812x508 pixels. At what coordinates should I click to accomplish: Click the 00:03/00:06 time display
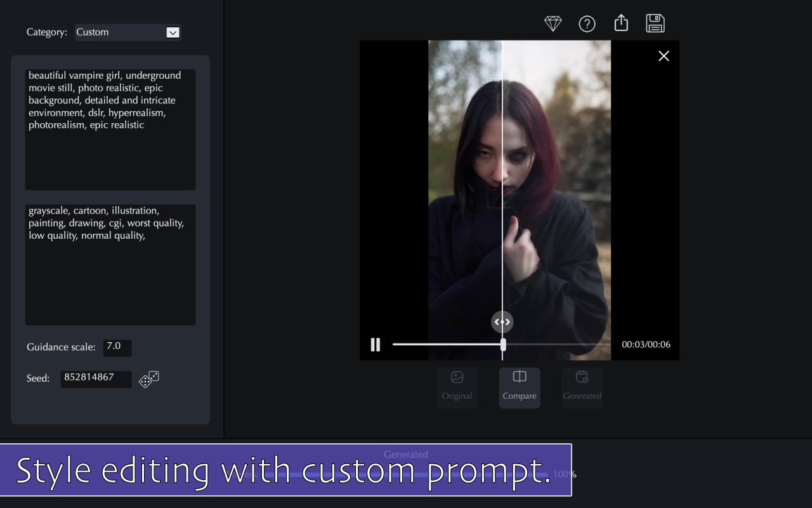tap(646, 345)
